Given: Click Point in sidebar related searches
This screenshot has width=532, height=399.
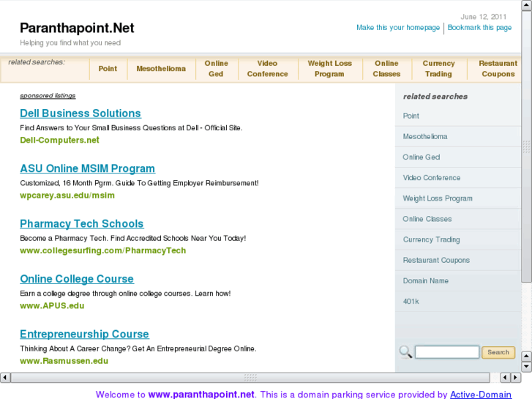Looking at the screenshot, I should point(411,116).
